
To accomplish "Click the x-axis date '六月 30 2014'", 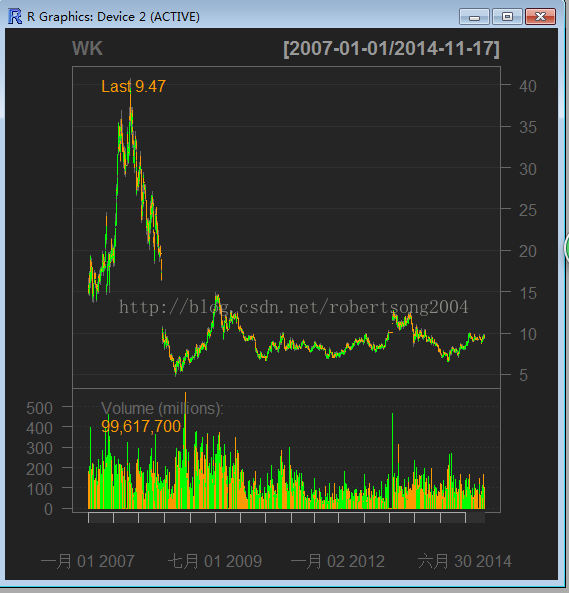I will [x=465, y=561].
